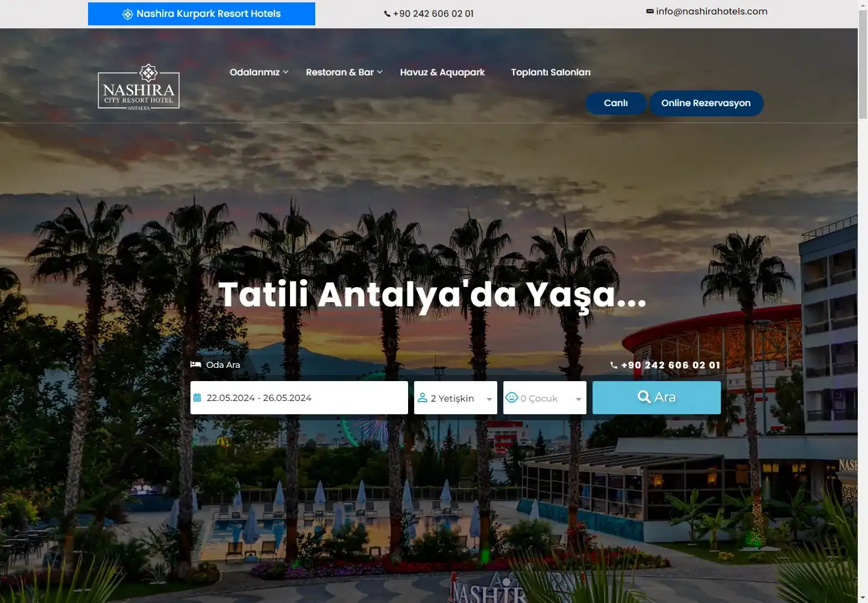This screenshot has width=868, height=603.
Task: Click the child face icon in the Çocuk selector
Action: tap(512, 397)
